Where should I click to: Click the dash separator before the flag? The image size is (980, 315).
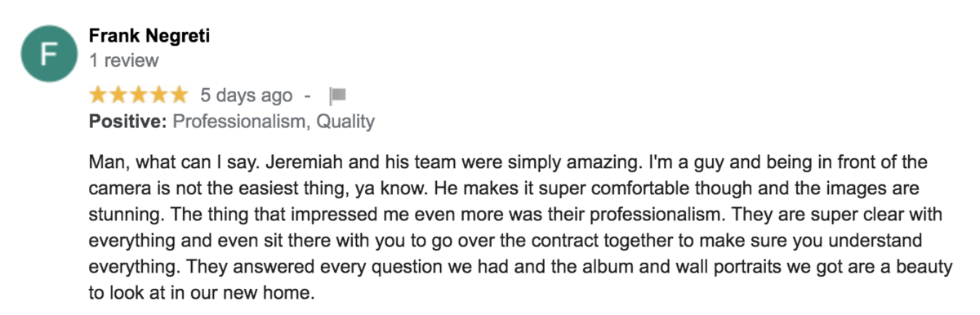(308, 96)
